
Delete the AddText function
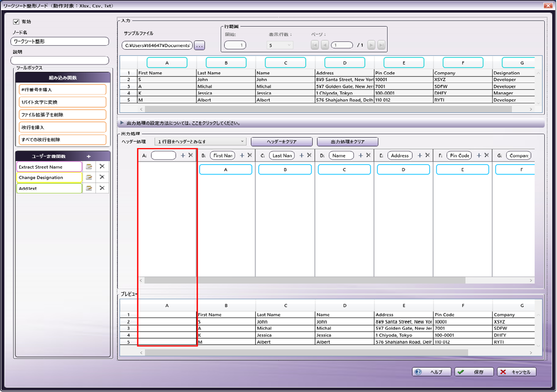102,188
